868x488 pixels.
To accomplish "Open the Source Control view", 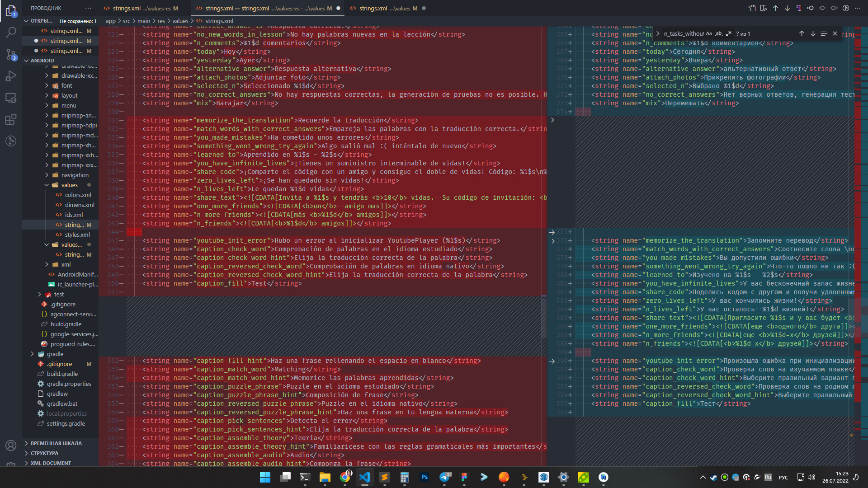I will pos(11,55).
